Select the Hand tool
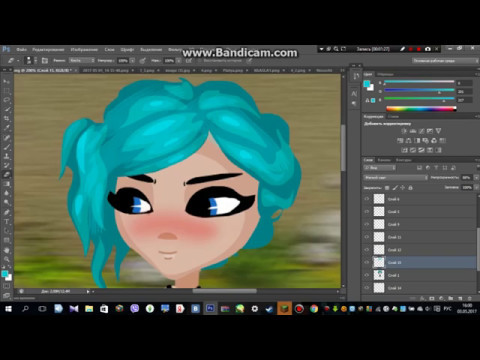480x360 pixels. pos(6,250)
